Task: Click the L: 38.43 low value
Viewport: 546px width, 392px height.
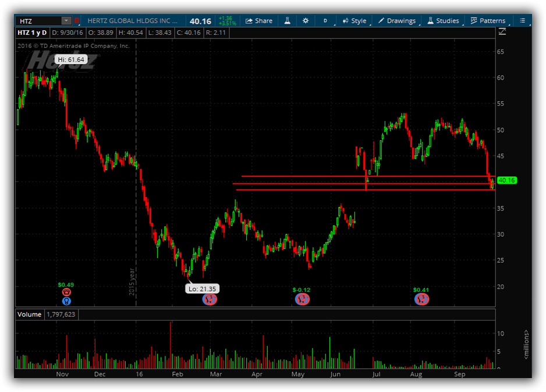Action: [x=160, y=33]
